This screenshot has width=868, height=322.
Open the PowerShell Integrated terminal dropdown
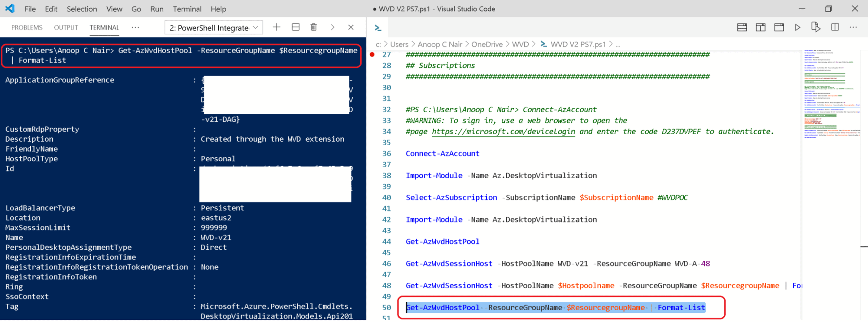point(214,27)
